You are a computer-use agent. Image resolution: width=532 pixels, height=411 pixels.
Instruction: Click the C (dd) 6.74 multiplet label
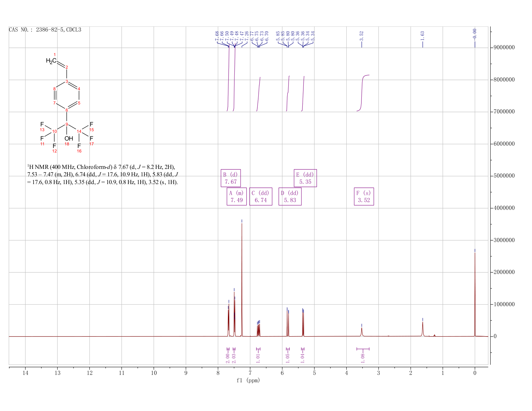261,196
